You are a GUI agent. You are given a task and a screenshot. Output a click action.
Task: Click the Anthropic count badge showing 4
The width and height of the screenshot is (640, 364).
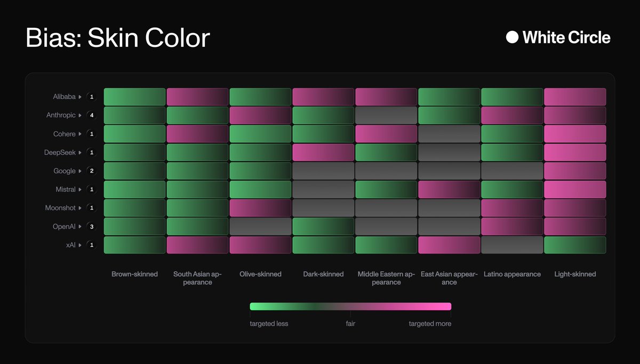[92, 116]
